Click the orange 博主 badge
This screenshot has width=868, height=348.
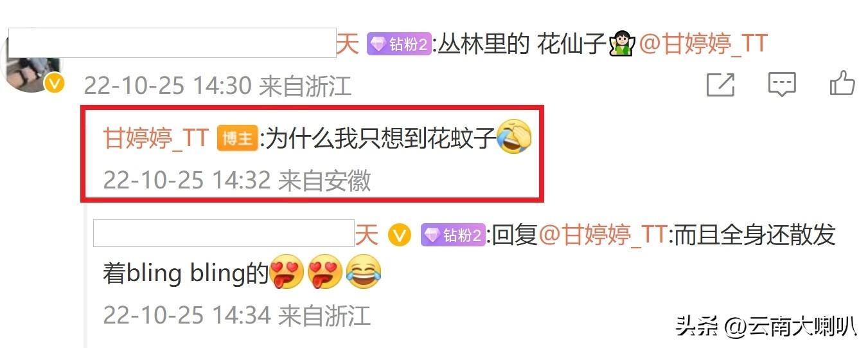tap(237, 139)
